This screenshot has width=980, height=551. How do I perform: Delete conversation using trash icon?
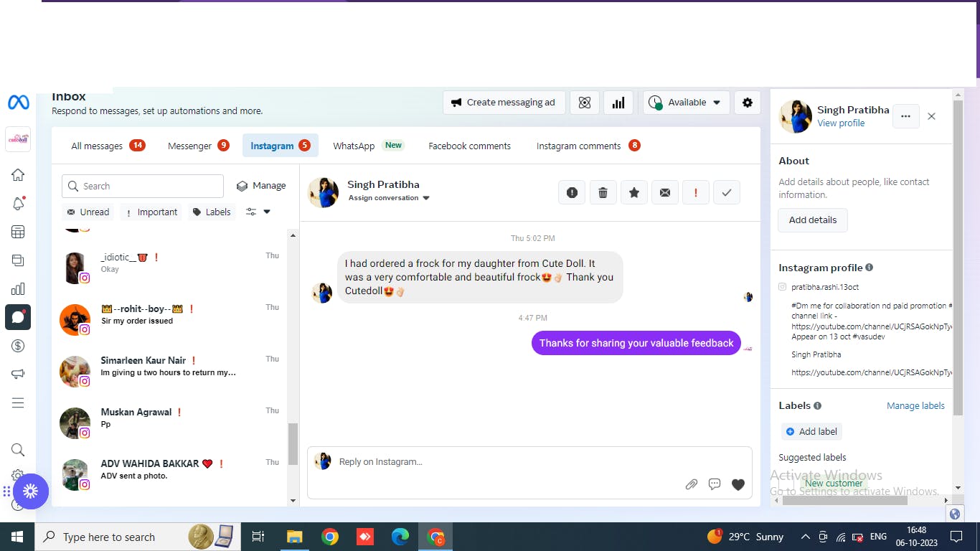(603, 192)
